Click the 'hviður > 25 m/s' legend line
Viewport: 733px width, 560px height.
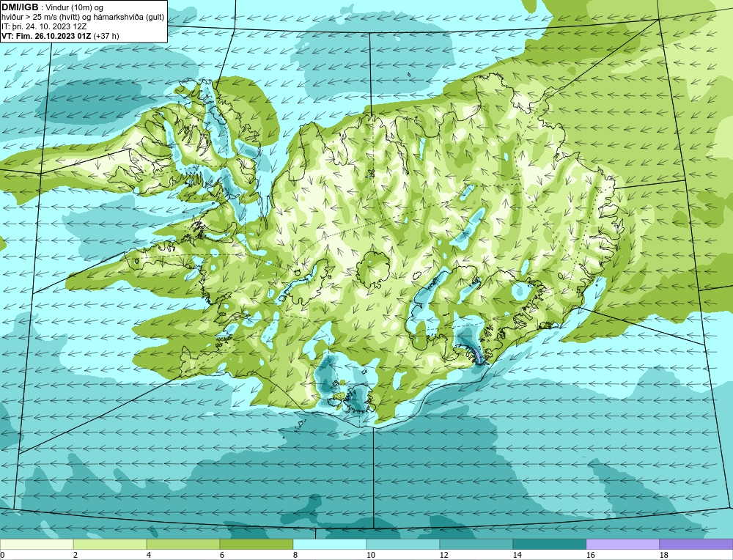pos(83,17)
